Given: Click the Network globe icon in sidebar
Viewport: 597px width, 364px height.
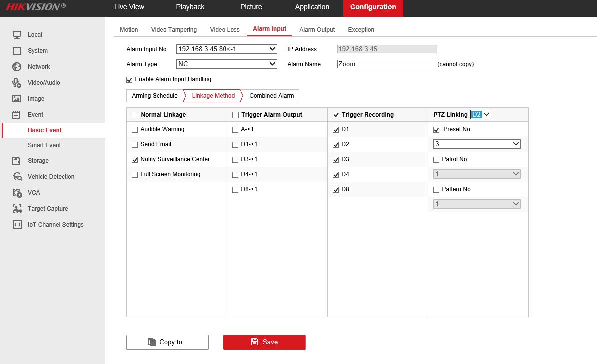Looking at the screenshot, I should coord(17,67).
